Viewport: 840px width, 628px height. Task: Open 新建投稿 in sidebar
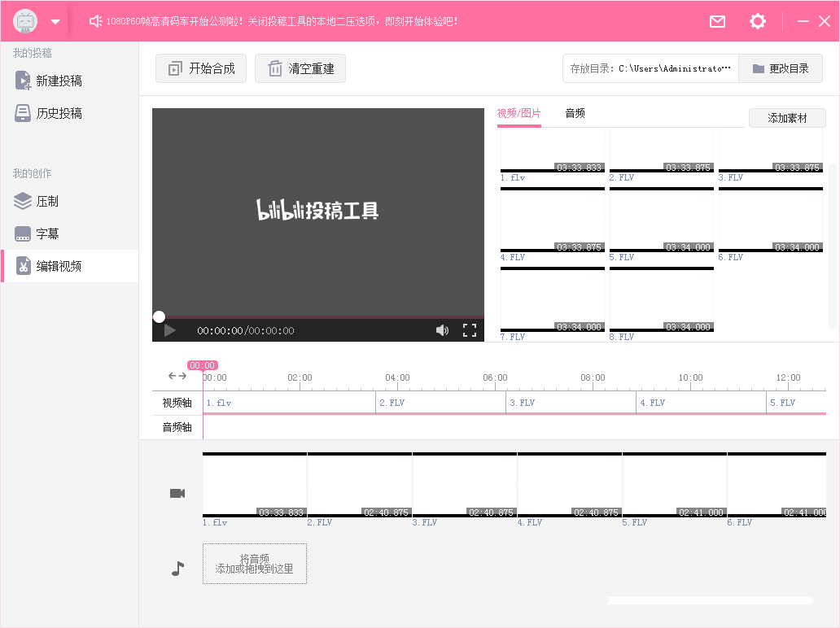point(70,81)
